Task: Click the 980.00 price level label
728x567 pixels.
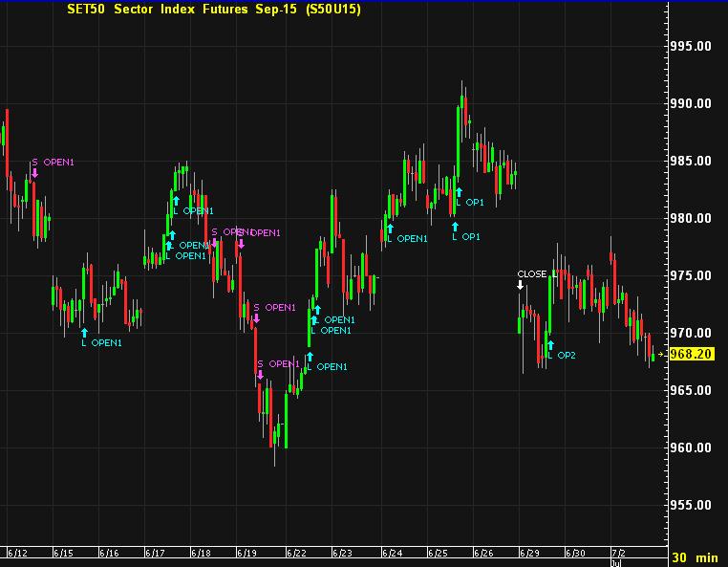Action: [x=690, y=218]
